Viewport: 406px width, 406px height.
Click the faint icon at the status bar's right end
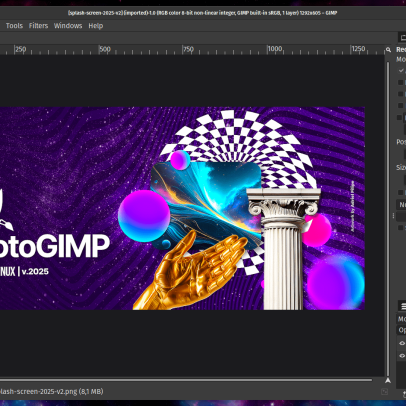[384, 392]
